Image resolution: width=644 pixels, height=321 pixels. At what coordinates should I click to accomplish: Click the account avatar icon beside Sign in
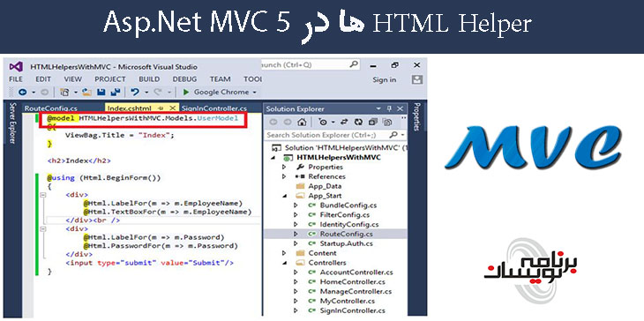point(417,79)
